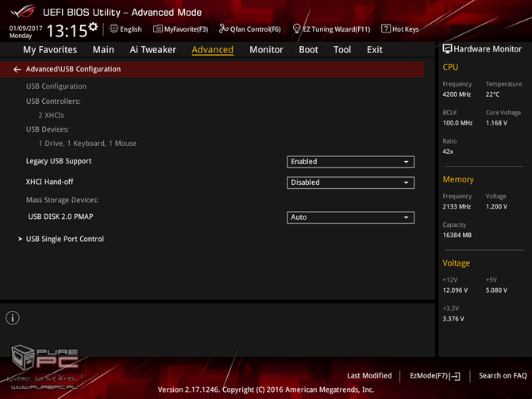This screenshot has width=532, height=399.
Task: Click Capacity 16384 MB value
Action: coord(457,236)
